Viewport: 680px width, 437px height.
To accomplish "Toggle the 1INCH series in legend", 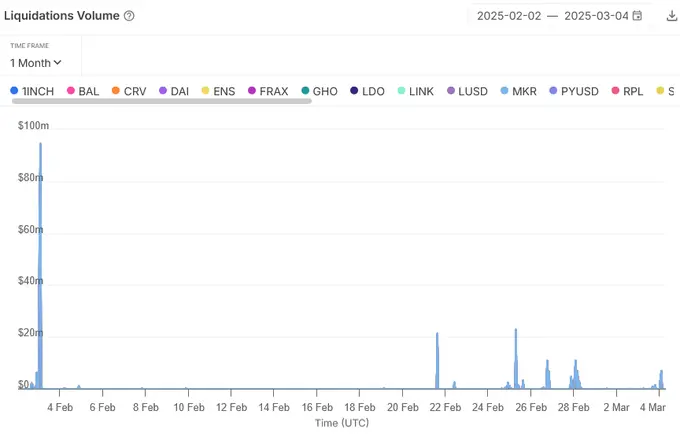I will tap(32, 91).
